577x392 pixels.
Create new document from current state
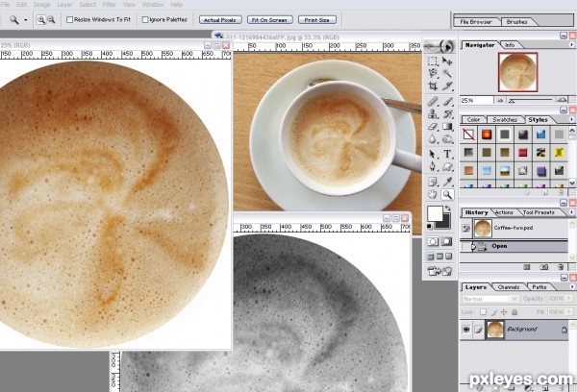(527, 267)
